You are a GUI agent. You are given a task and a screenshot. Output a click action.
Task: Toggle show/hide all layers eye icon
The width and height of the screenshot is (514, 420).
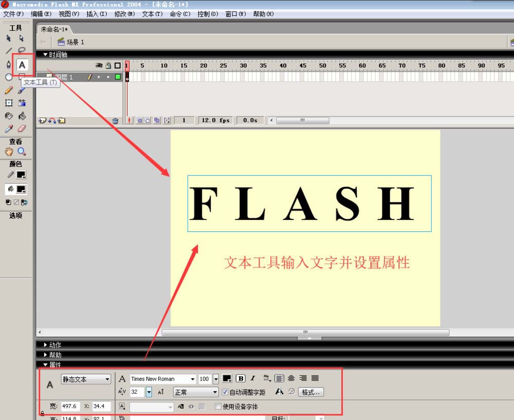coord(99,66)
